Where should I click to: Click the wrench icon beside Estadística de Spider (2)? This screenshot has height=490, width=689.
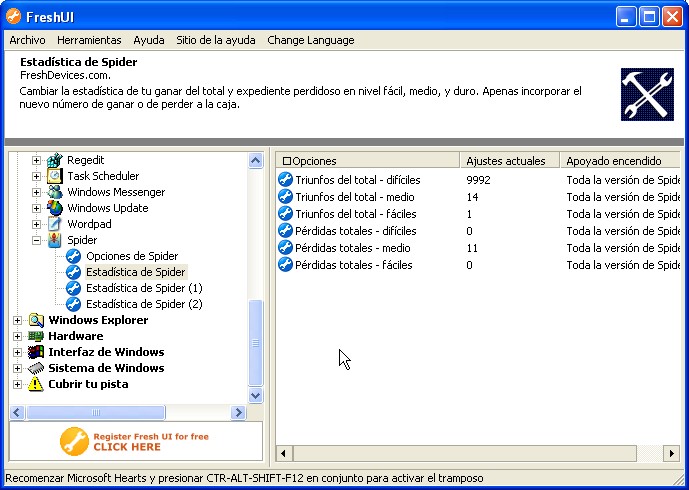point(73,304)
